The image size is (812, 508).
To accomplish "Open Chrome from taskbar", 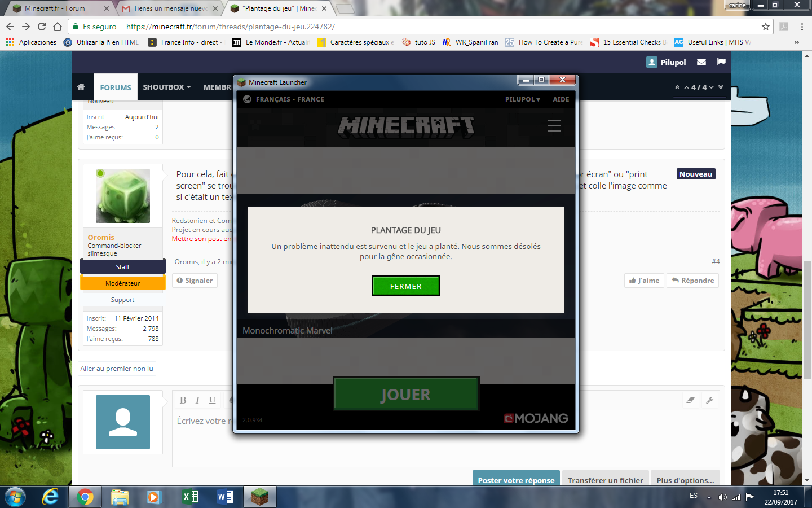I will tap(85, 497).
